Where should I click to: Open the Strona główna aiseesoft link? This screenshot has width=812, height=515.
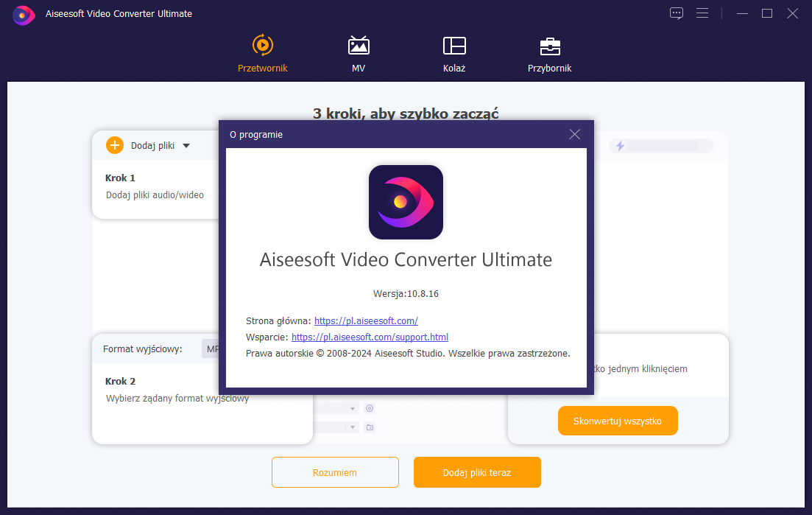[x=366, y=320]
